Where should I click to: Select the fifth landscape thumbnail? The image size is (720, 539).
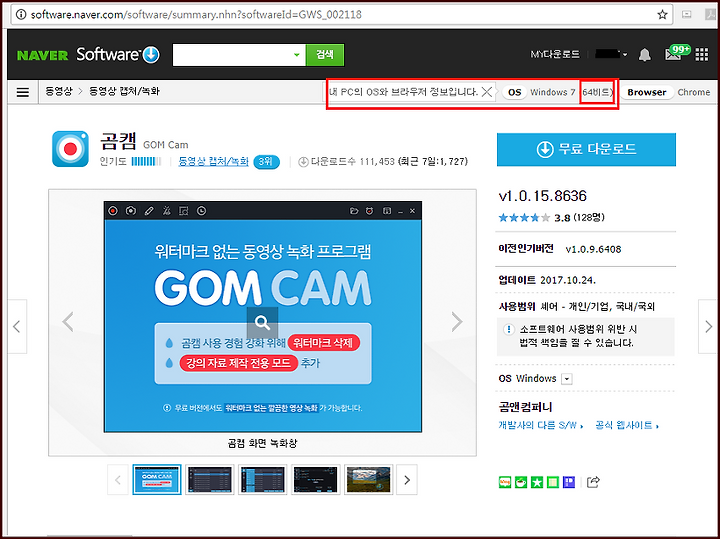(x=368, y=479)
